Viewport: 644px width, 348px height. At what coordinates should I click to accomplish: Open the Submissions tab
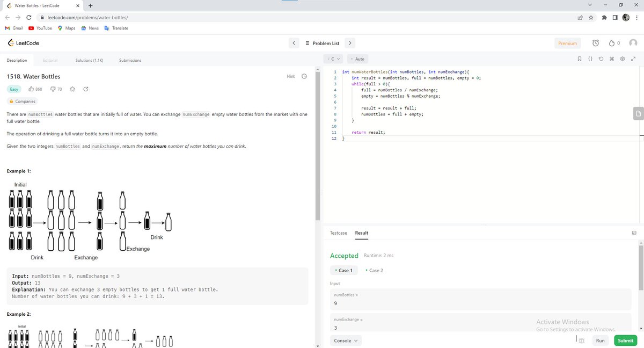click(x=130, y=60)
